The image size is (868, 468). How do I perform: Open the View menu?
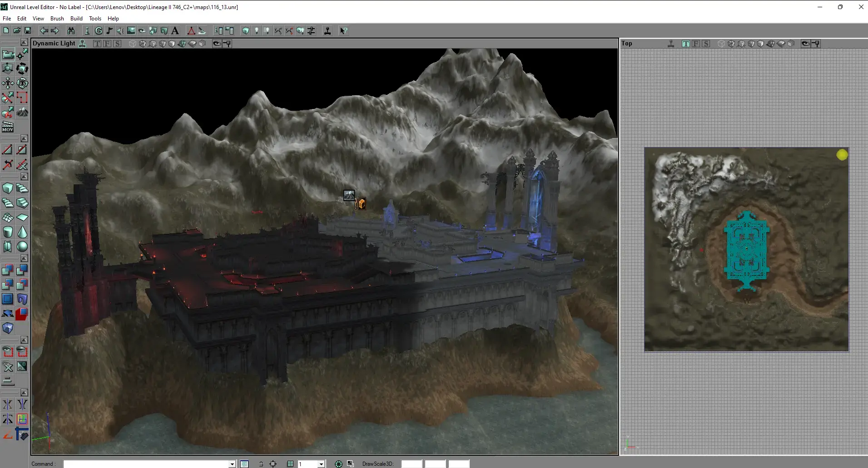38,19
